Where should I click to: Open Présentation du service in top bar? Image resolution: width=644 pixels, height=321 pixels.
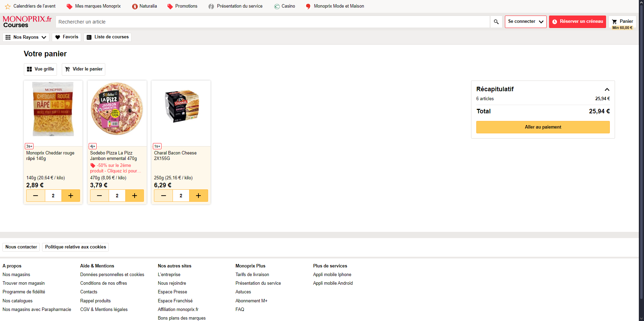236,6
